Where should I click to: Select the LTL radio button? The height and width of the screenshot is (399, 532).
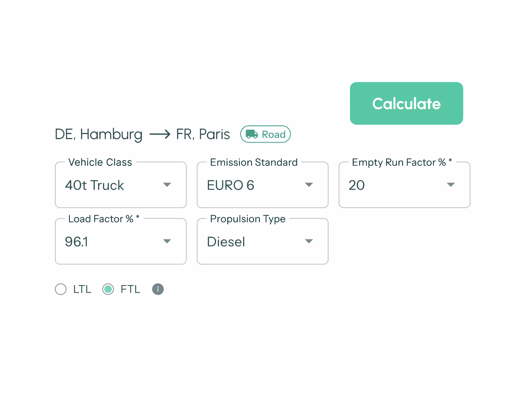[61, 289]
